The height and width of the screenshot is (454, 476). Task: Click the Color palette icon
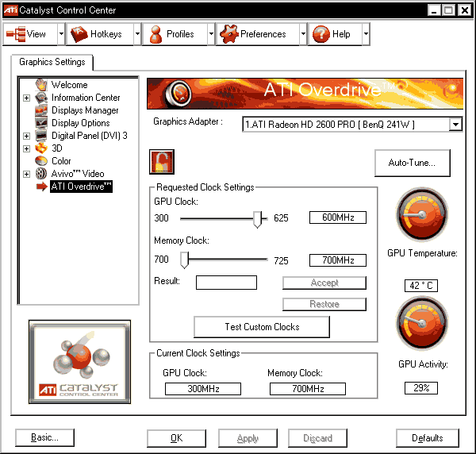[x=41, y=161]
